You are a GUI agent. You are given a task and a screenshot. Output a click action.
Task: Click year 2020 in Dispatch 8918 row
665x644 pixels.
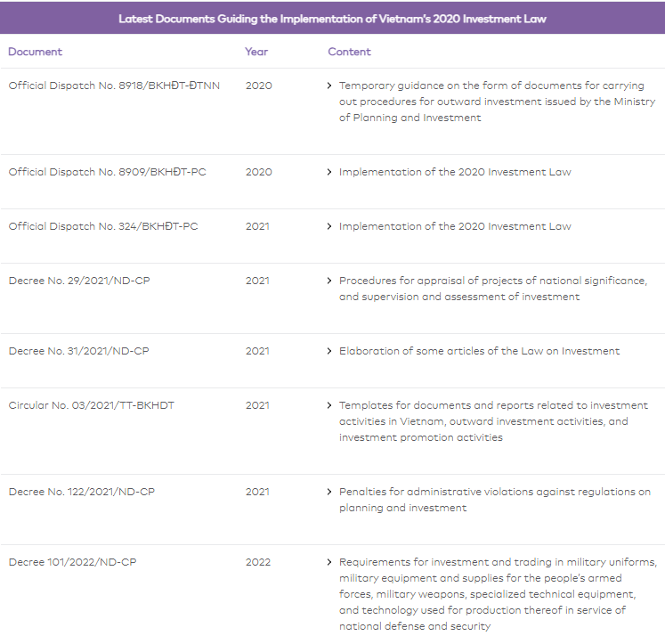(x=259, y=86)
